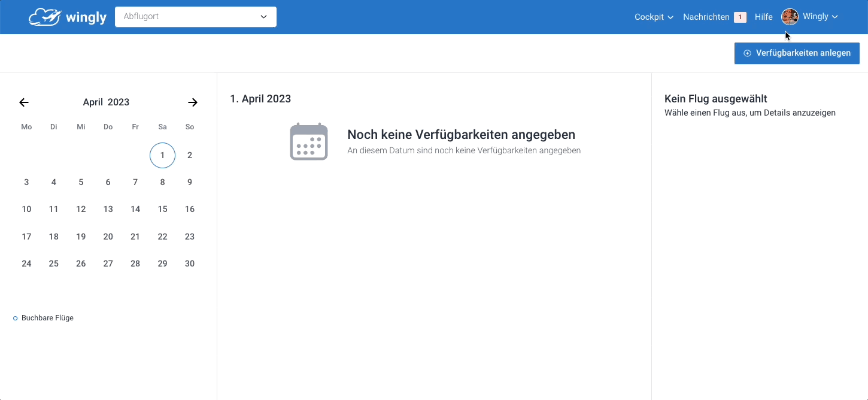Click the April 2023 month title
Screen dimensions: 868x400
coord(106,102)
